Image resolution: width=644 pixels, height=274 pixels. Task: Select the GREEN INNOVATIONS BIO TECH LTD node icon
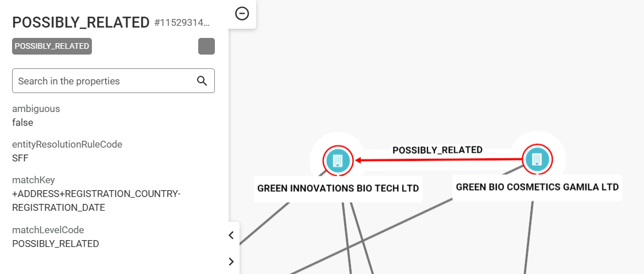337,160
